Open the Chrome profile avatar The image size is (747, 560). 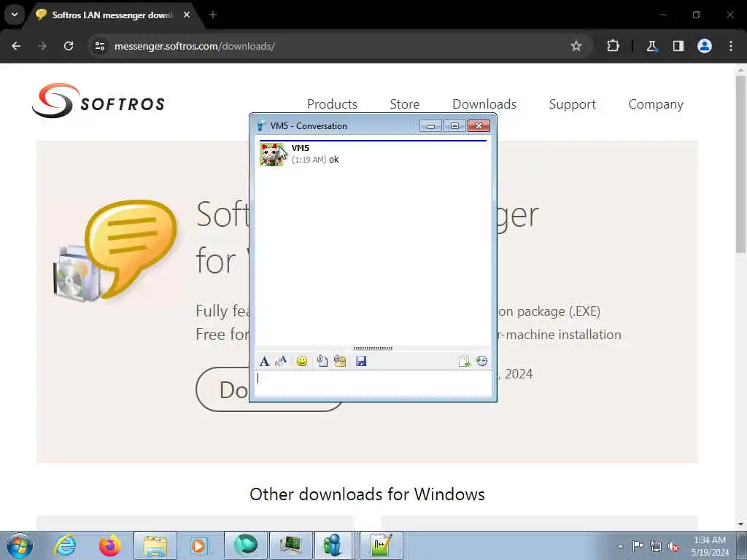click(705, 46)
